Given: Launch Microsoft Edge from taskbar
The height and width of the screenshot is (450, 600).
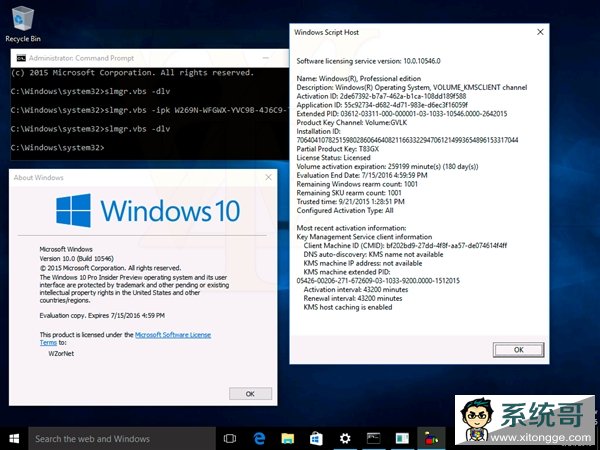Looking at the screenshot, I should tap(259, 439).
